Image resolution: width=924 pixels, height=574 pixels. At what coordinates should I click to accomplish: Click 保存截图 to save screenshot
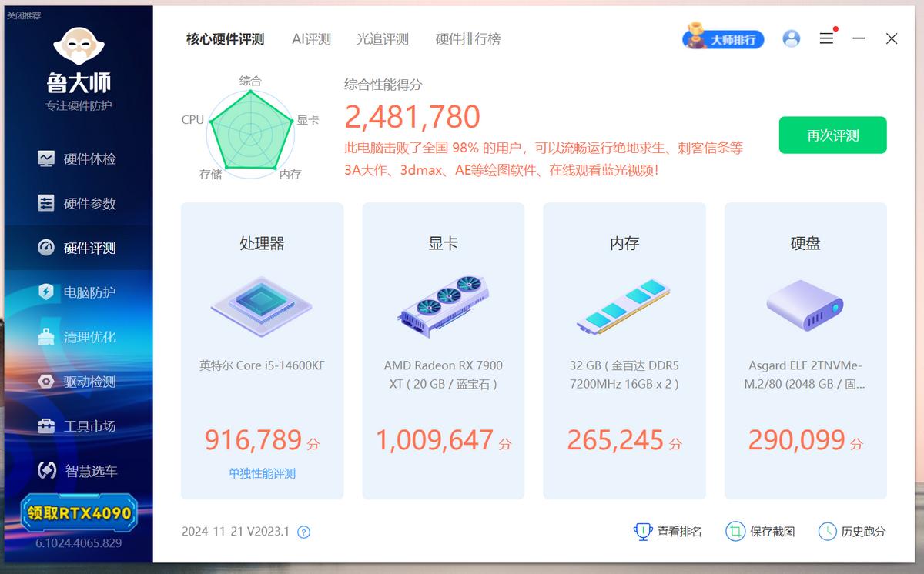(x=761, y=532)
